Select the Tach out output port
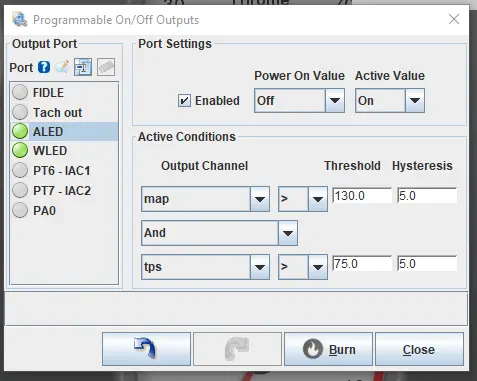This screenshot has width=477, height=381. point(64,112)
